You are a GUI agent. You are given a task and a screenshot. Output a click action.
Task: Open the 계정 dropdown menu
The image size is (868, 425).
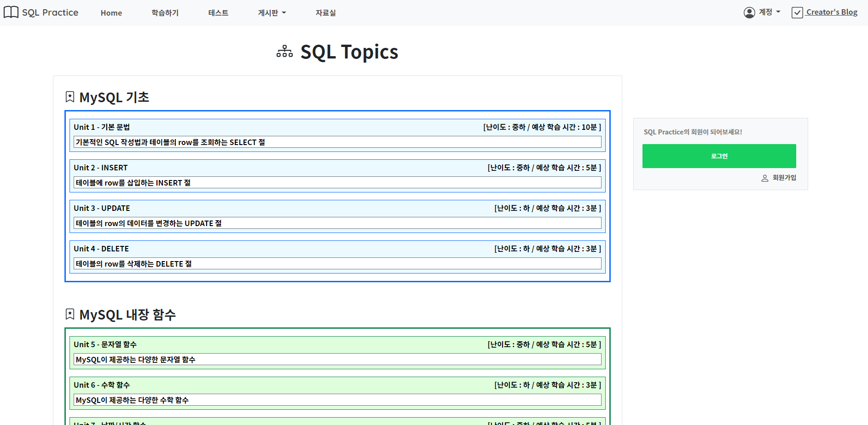[770, 12]
